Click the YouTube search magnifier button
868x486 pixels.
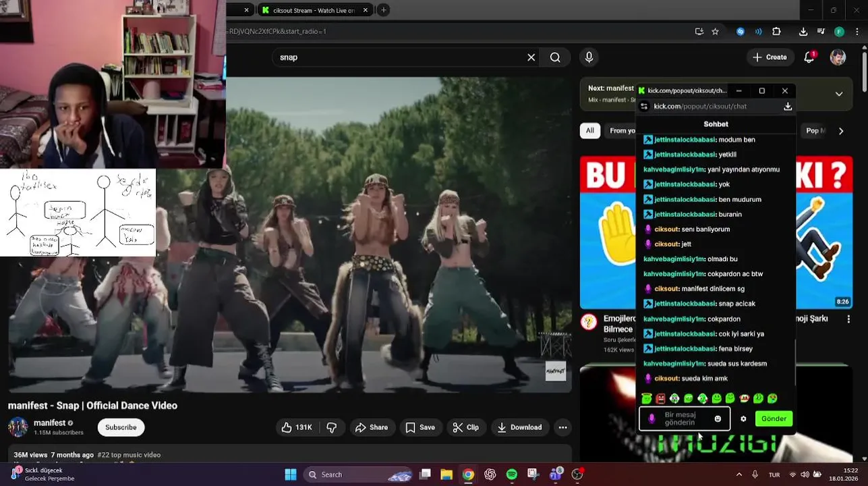(555, 57)
